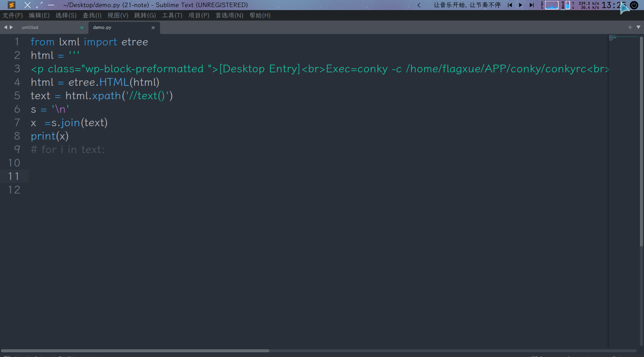Click line number 8 in the gutter
The height and width of the screenshot is (357, 644).
(17, 136)
